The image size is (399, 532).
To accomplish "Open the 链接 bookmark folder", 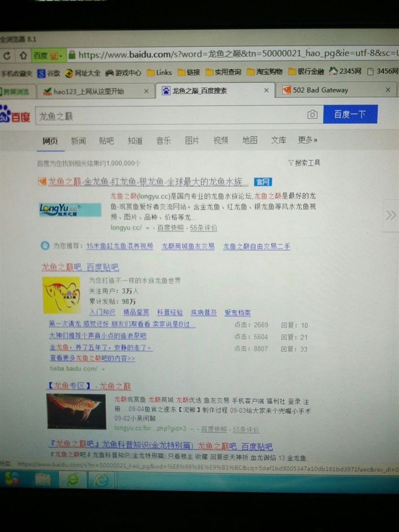I will coord(189,72).
